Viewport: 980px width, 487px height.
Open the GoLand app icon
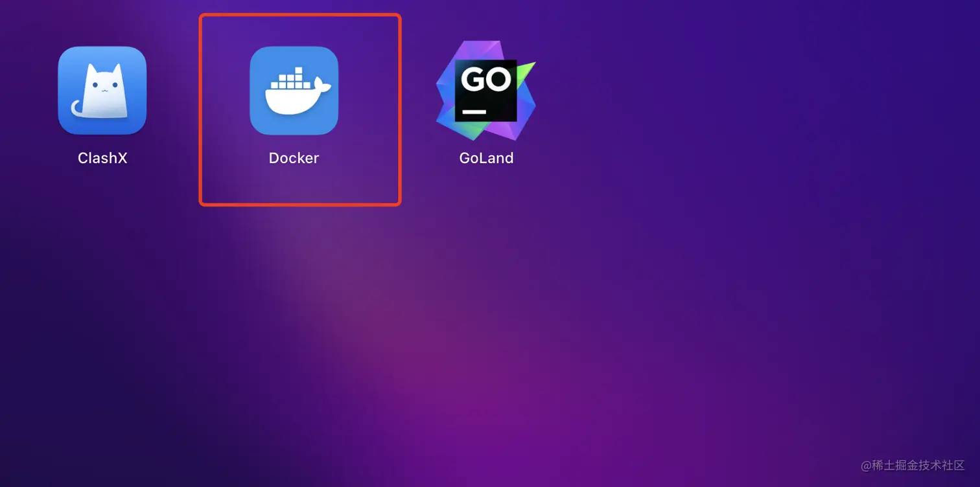coord(486,91)
